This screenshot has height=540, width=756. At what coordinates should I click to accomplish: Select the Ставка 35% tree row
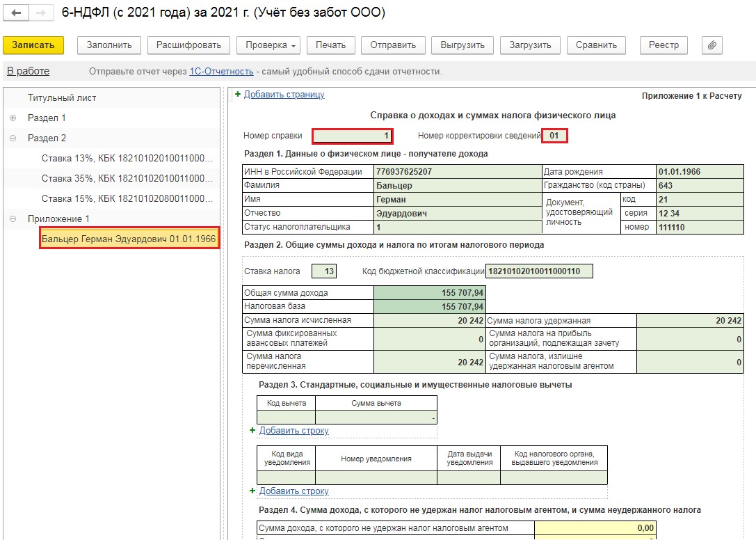pos(127,179)
